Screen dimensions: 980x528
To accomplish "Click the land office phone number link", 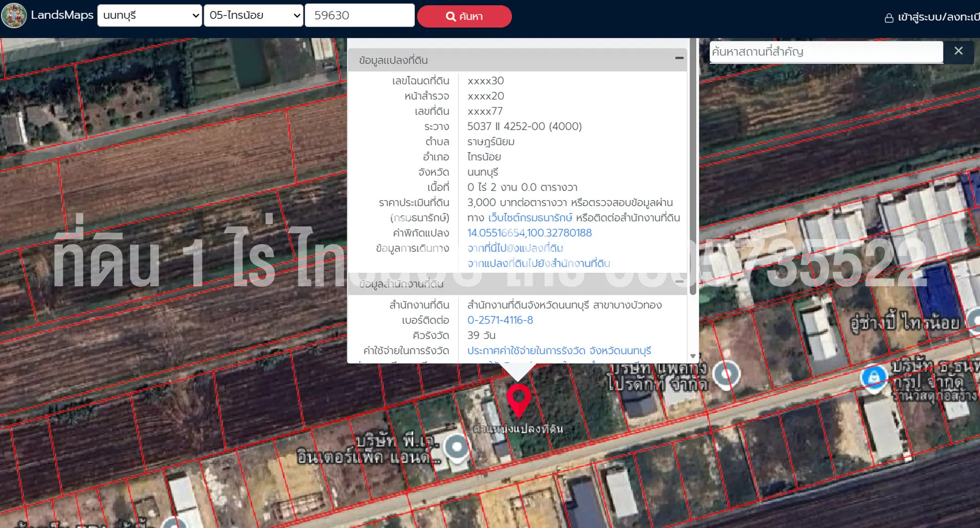I will coord(500,320).
